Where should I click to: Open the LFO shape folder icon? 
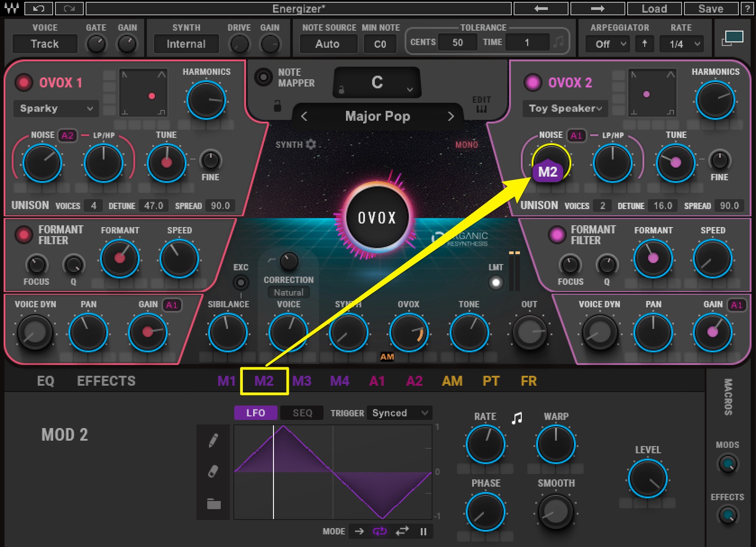coord(214,503)
